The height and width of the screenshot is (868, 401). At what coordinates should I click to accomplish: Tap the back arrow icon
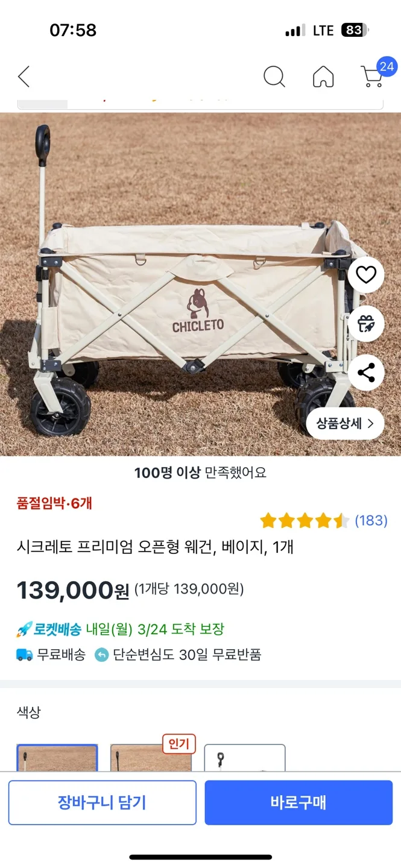(24, 77)
